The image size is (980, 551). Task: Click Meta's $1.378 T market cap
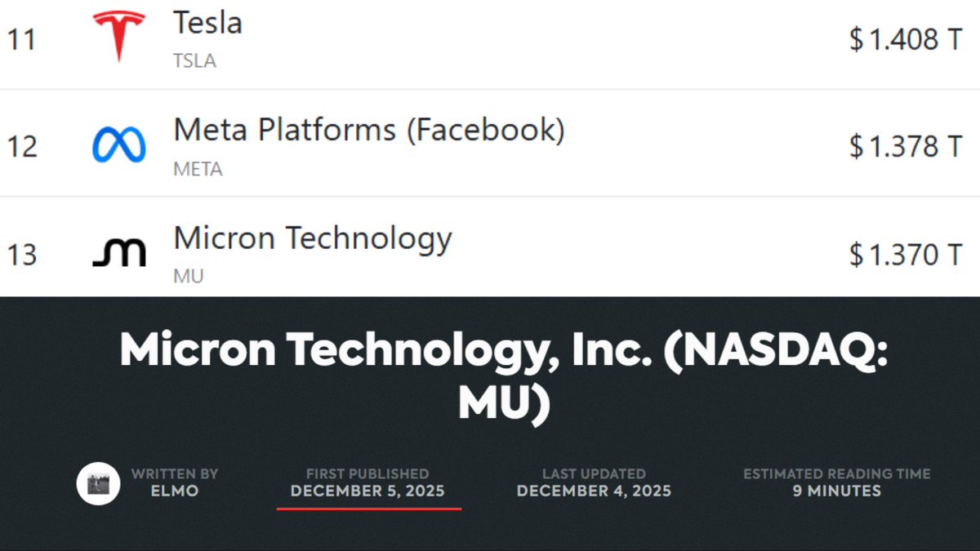click(906, 147)
